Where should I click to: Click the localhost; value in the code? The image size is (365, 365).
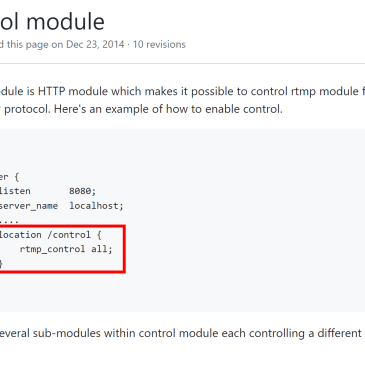click(x=96, y=206)
